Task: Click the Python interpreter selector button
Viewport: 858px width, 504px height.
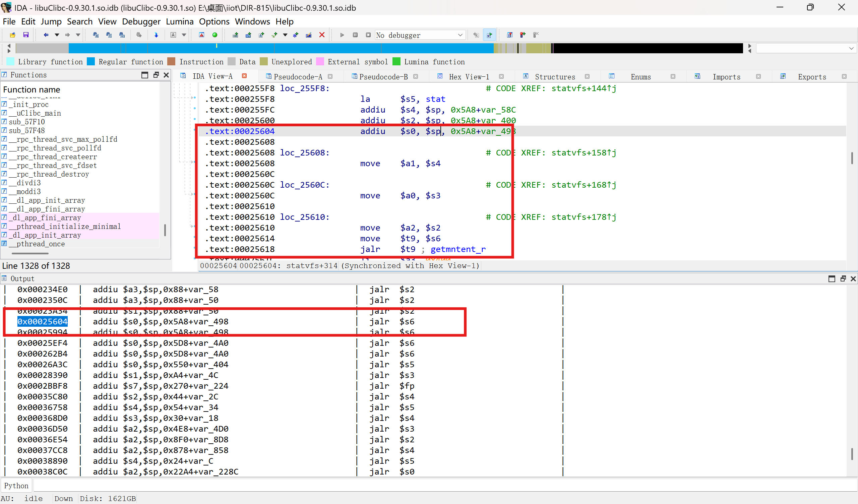Action: [x=16, y=486]
